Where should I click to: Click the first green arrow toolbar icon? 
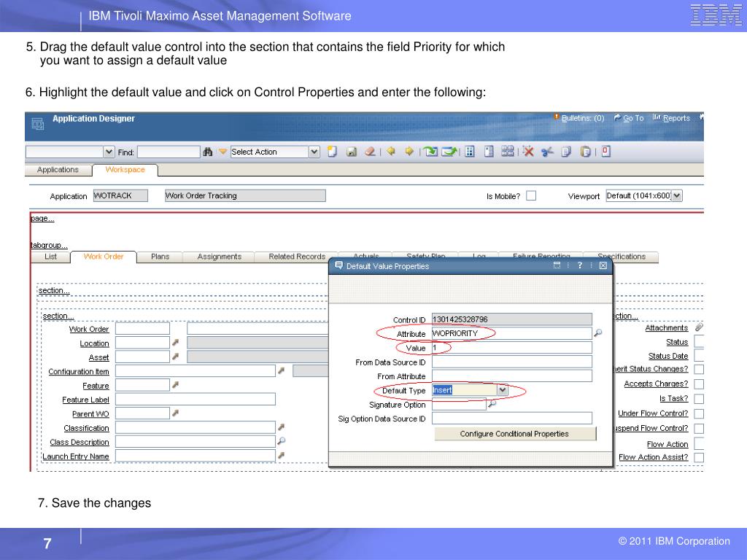430,152
